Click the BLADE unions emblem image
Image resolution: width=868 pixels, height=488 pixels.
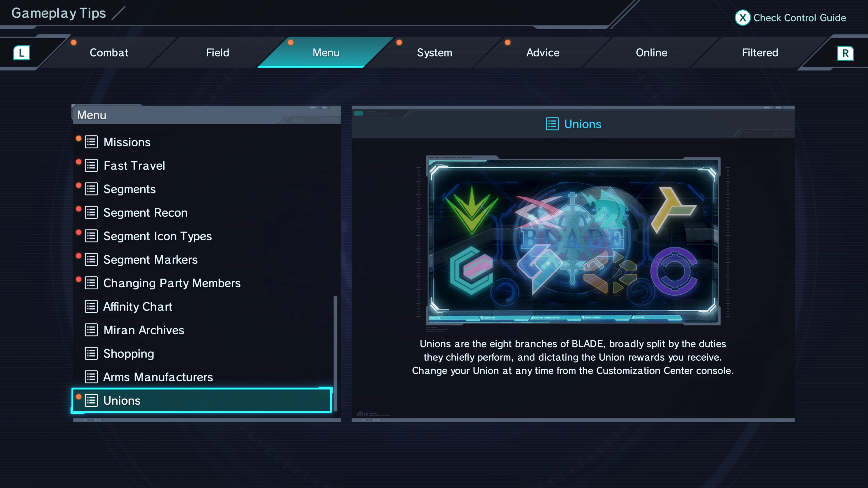coord(573,240)
